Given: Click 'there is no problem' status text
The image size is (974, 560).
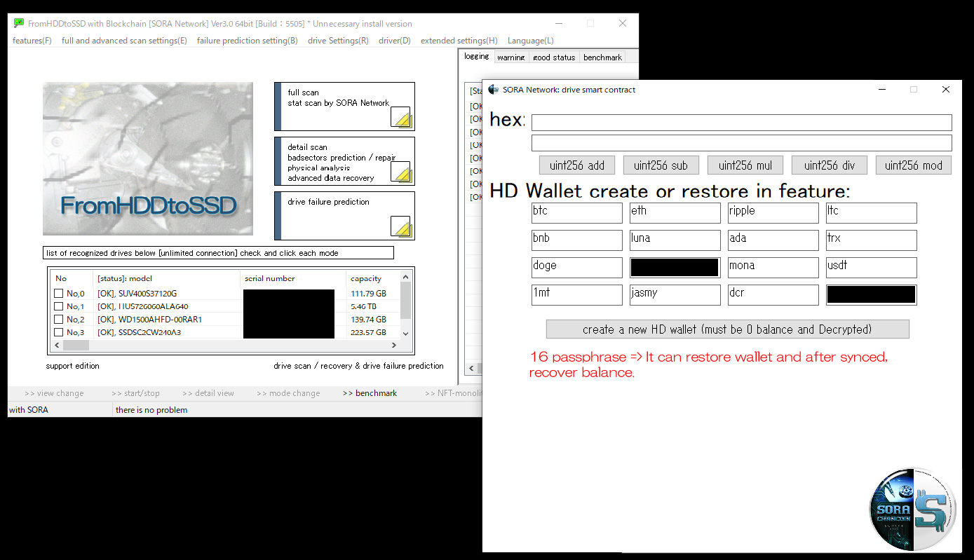Looking at the screenshot, I should 151,410.
